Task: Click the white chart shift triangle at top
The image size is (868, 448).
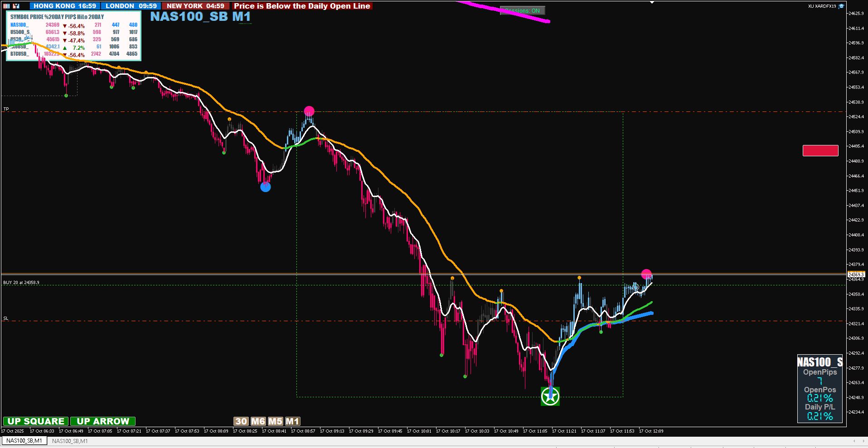Action: tap(652, 2)
